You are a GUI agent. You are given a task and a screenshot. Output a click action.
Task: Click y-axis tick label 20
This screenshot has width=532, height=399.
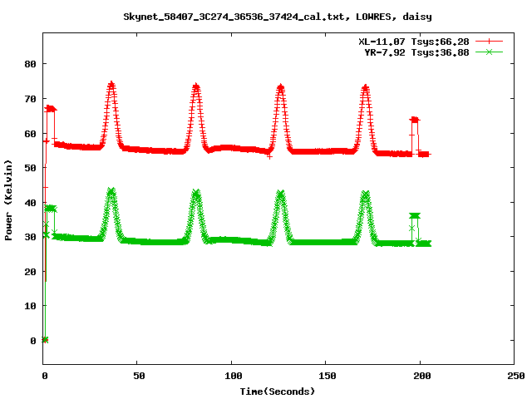point(31,272)
